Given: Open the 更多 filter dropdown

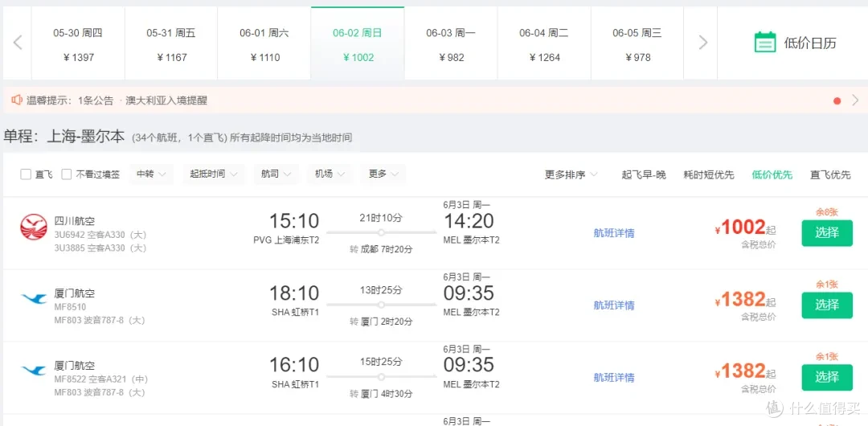Looking at the screenshot, I should (x=383, y=174).
